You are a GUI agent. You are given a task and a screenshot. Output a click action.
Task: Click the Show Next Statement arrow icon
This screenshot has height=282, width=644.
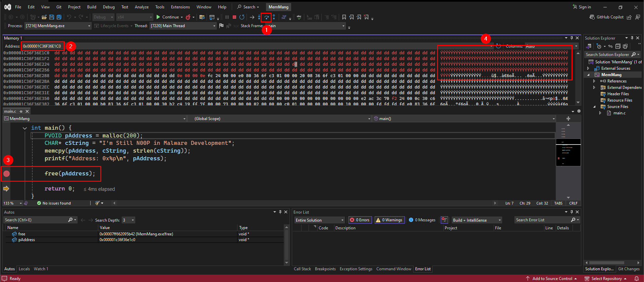point(252,17)
